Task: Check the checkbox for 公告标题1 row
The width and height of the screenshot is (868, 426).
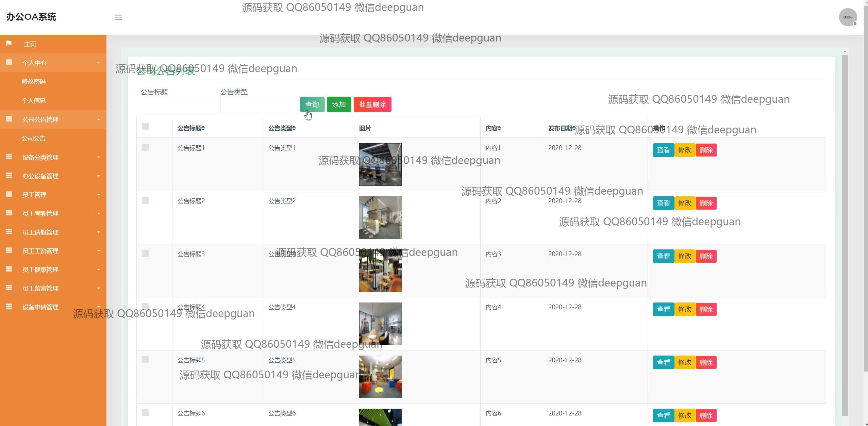Action: (x=145, y=147)
